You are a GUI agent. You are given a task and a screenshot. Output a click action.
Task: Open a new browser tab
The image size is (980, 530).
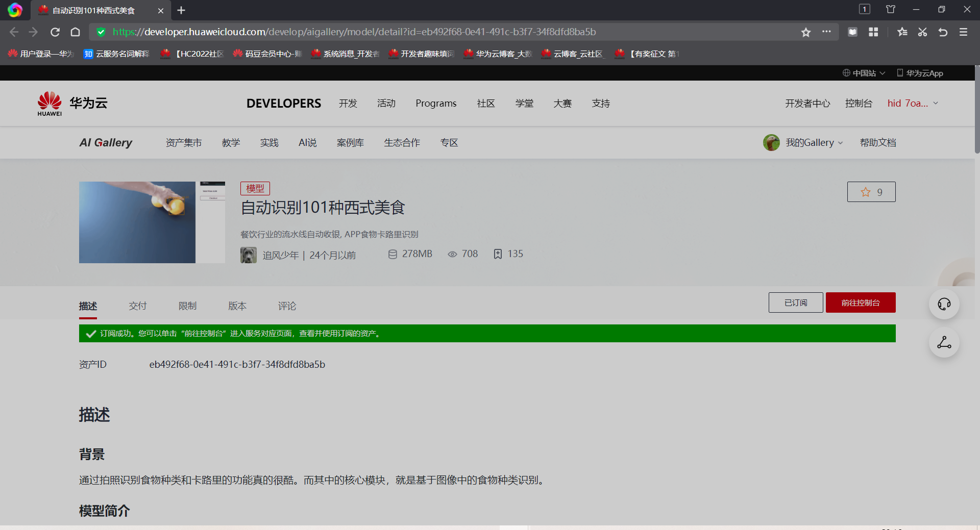coord(181,10)
